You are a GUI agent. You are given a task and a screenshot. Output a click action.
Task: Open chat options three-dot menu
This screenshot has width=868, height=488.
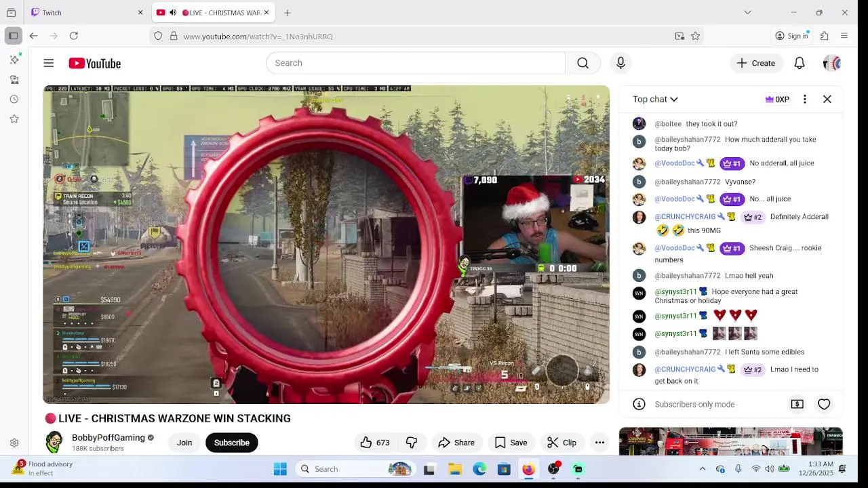(x=804, y=99)
